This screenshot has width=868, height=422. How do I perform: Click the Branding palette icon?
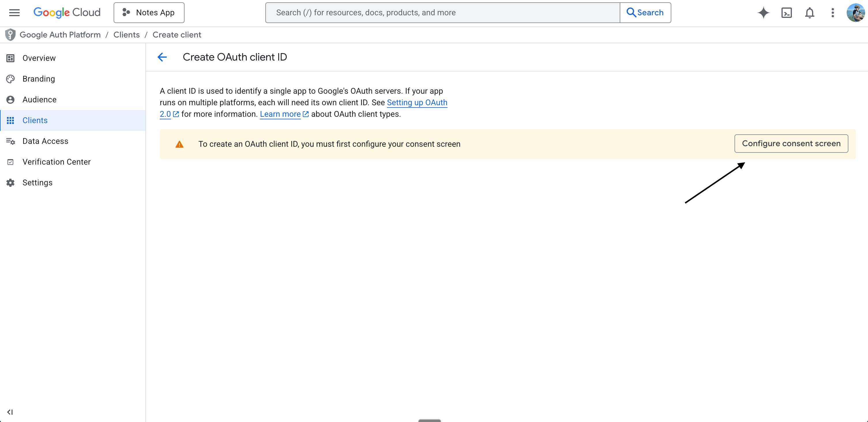10,79
